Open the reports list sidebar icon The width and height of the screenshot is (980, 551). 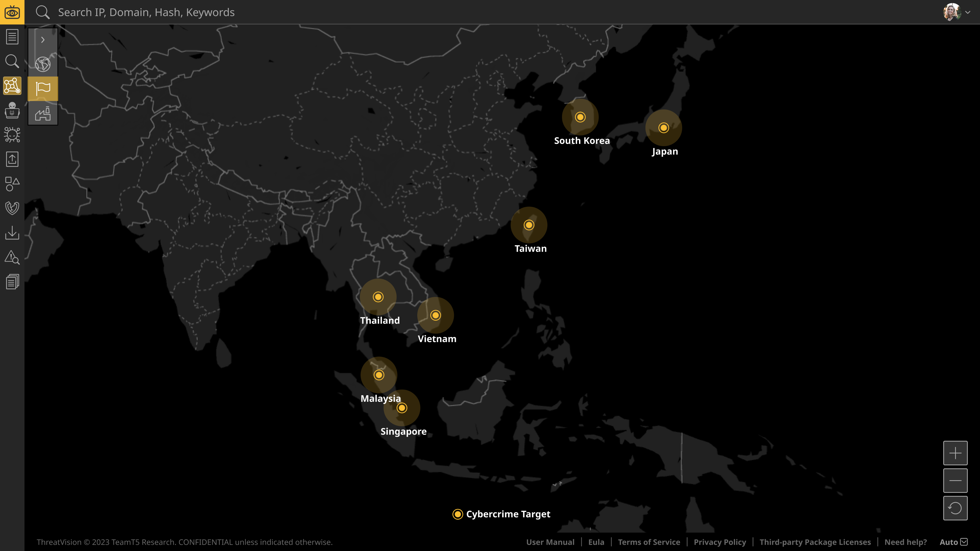(12, 37)
